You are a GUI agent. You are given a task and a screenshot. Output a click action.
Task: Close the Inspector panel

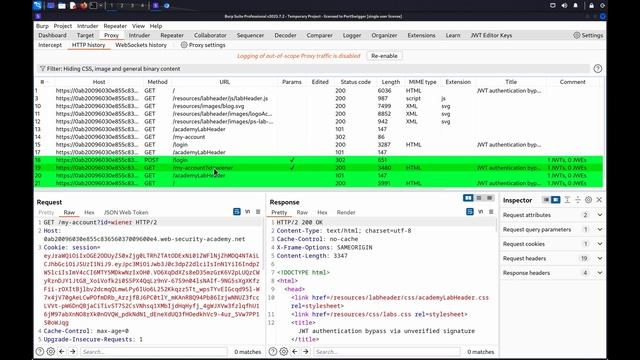tap(599, 200)
